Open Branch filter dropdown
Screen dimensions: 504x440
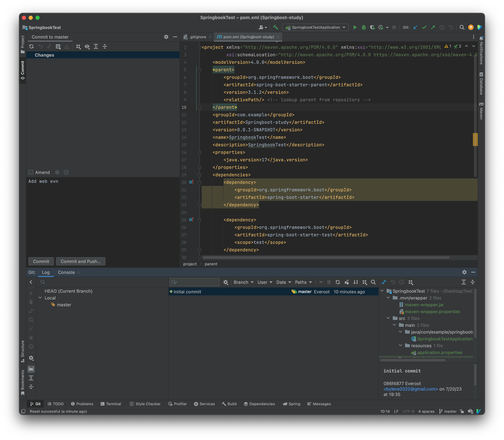[243, 282]
